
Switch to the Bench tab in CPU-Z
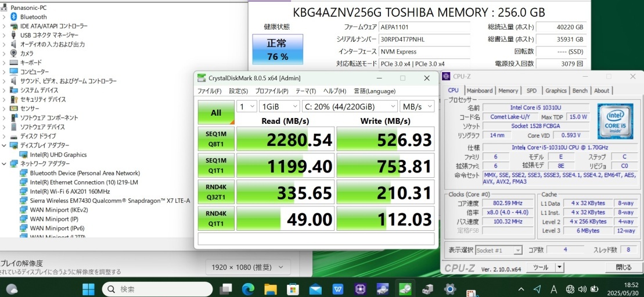click(x=580, y=91)
